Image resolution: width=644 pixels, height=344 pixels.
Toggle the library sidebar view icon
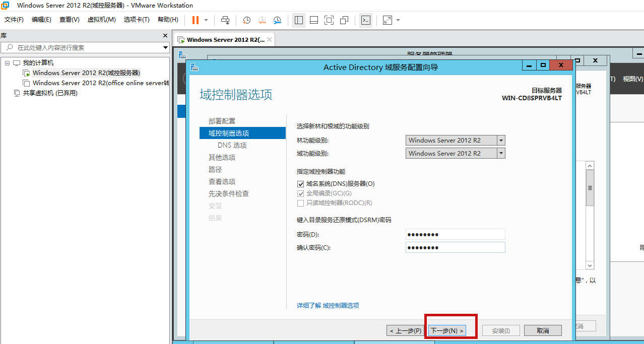(299, 20)
